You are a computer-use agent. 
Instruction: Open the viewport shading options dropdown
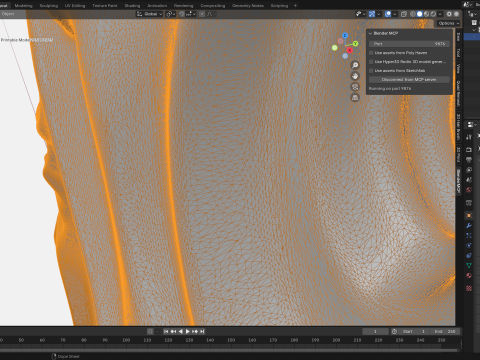[x=440, y=14]
